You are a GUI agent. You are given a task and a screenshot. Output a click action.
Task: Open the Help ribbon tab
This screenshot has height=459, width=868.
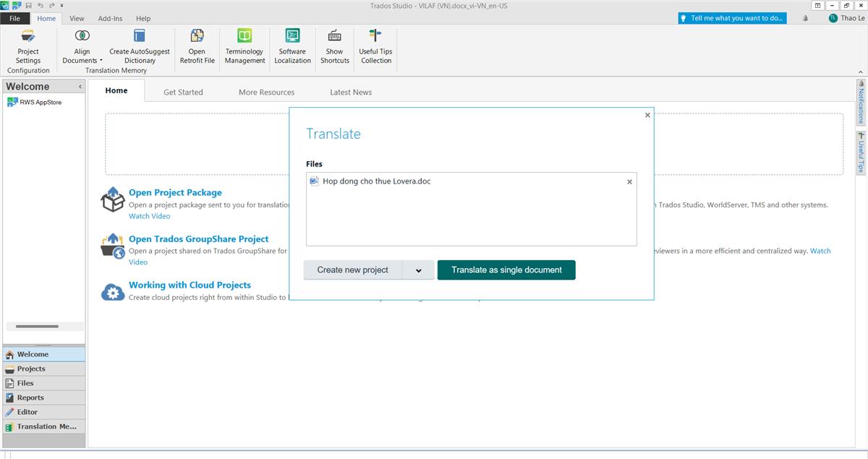[143, 18]
